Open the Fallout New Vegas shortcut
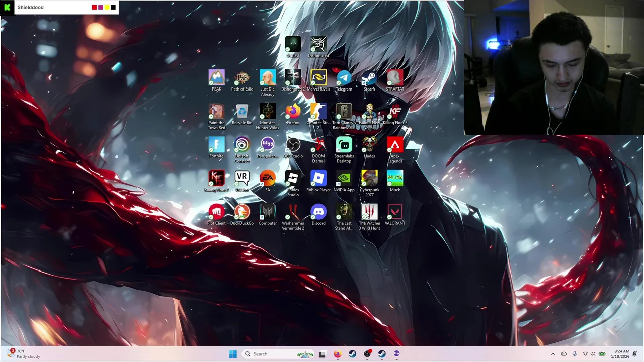Image resolution: width=644 pixels, height=362 pixels. [x=369, y=117]
